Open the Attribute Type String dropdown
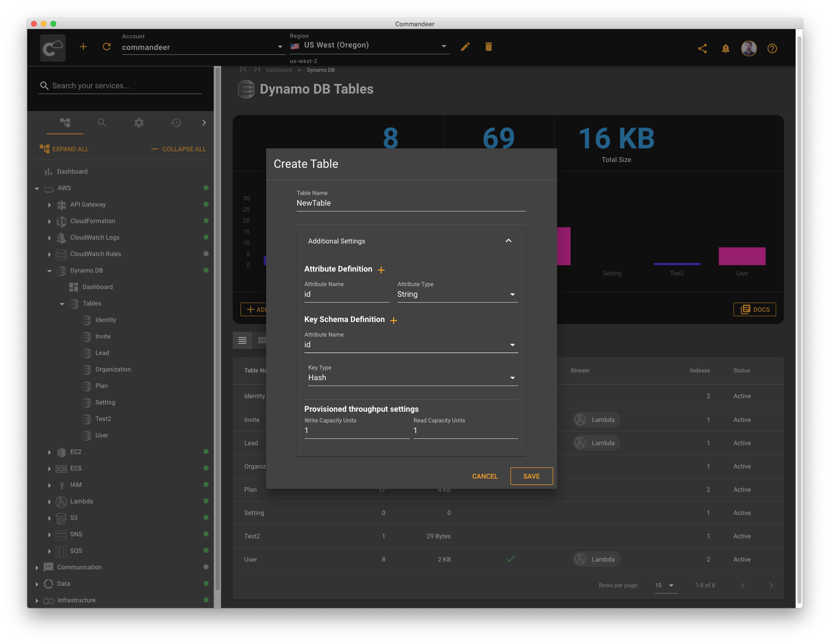Viewport: 830px width, 644px height. (458, 294)
